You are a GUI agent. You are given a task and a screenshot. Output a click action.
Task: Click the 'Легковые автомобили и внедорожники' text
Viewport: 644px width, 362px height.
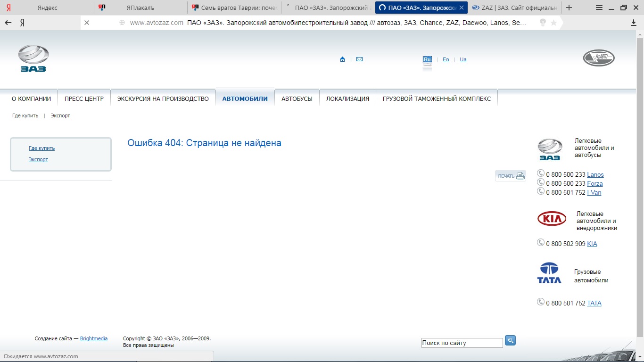click(x=597, y=221)
